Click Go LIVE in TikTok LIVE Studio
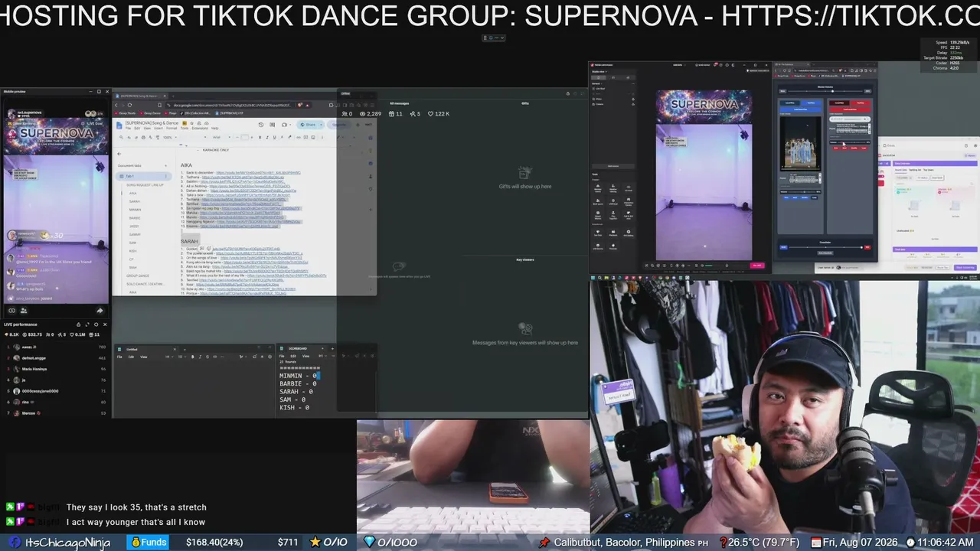The height and width of the screenshot is (551, 980). click(757, 266)
